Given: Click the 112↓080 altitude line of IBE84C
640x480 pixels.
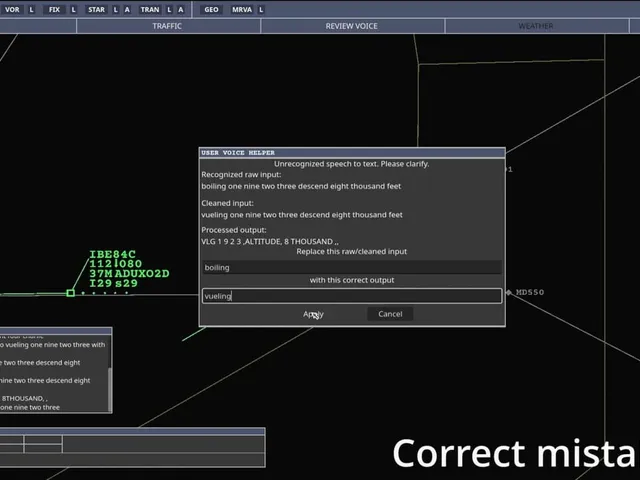Looking at the screenshot, I should tap(116, 264).
